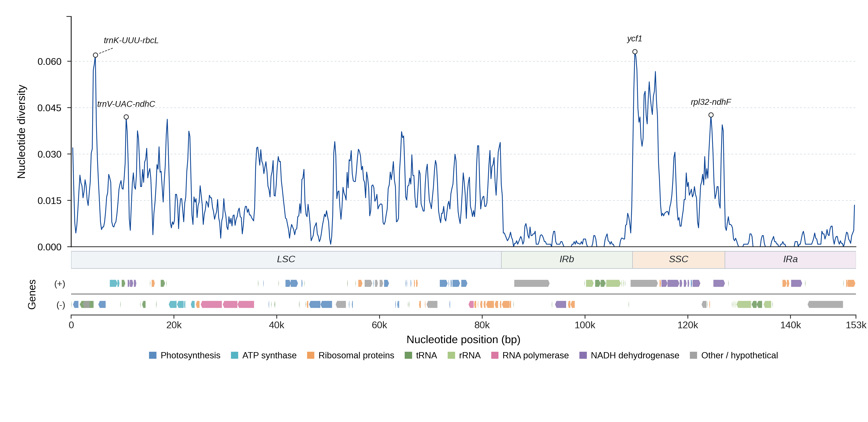Click the '0.015' y-axis tick label
This screenshot has width=868, height=422.
pyautogui.click(x=50, y=201)
